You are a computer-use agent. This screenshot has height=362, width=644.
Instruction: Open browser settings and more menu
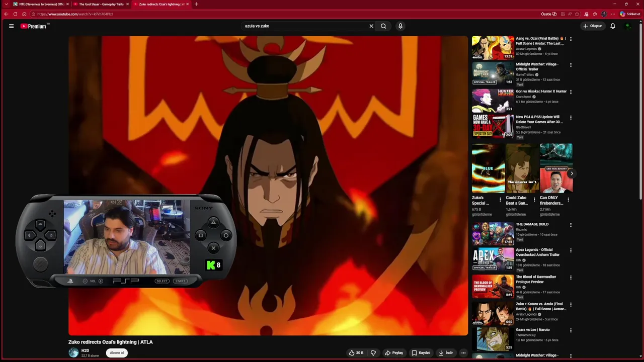(612, 14)
